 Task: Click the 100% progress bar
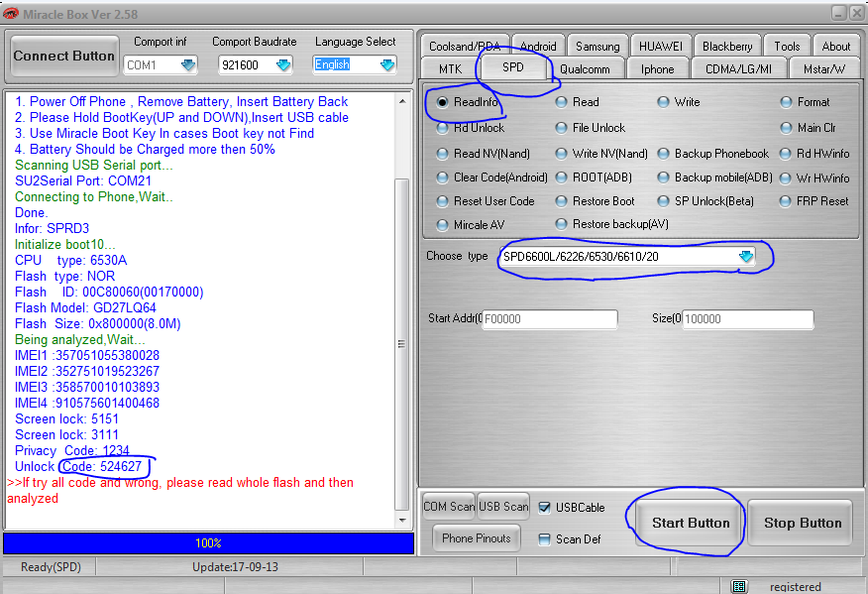coord(208,543)
